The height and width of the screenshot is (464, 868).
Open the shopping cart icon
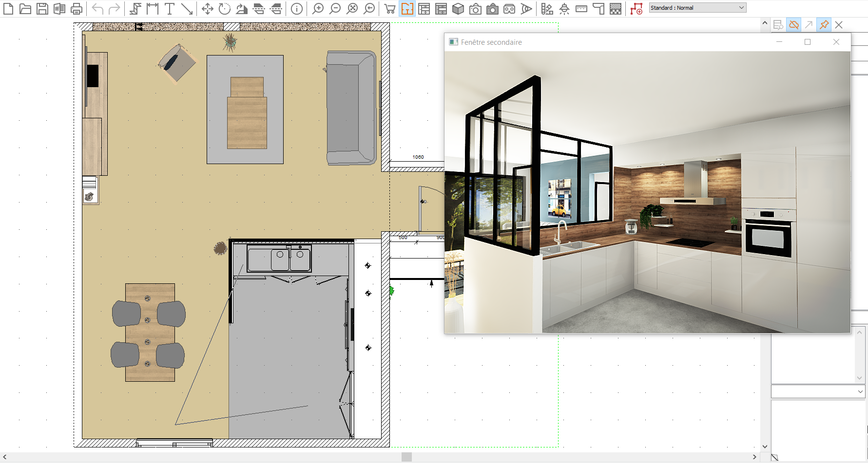[389, 8]
